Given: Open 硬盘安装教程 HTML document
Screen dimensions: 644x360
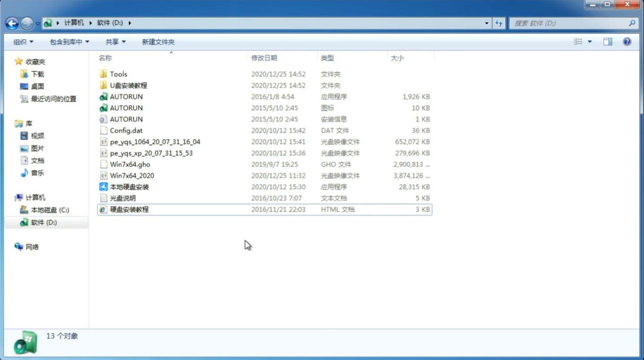Looking at the screenshot, I should pyautogui.click(x=129, y=209).
